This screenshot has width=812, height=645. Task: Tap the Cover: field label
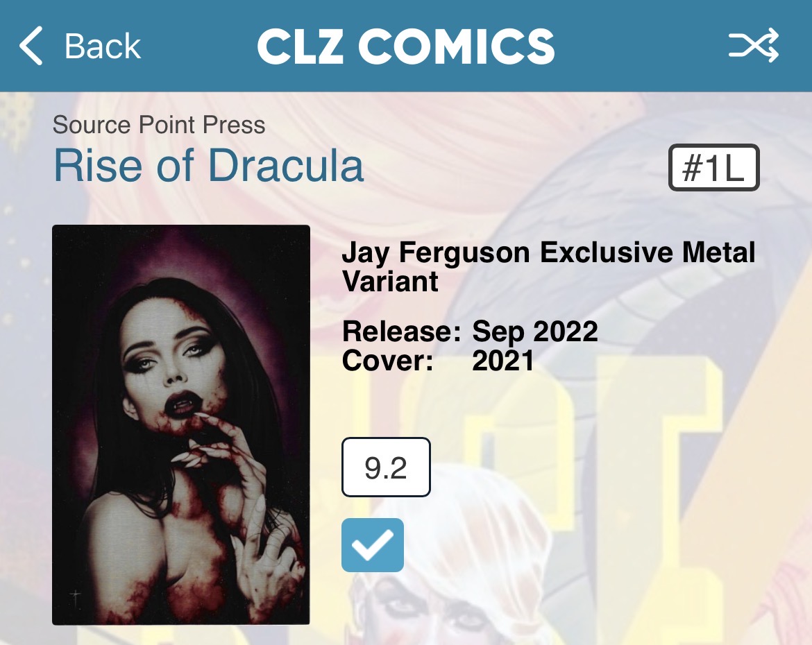click(387, 361)
